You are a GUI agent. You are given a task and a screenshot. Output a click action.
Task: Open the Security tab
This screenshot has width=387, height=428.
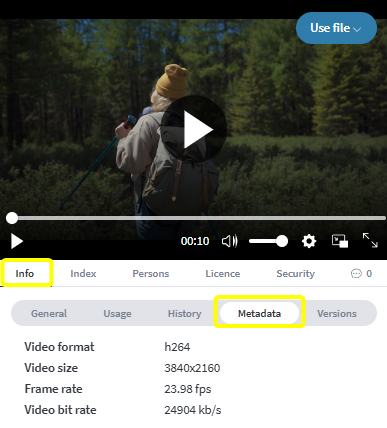(295, 274)
